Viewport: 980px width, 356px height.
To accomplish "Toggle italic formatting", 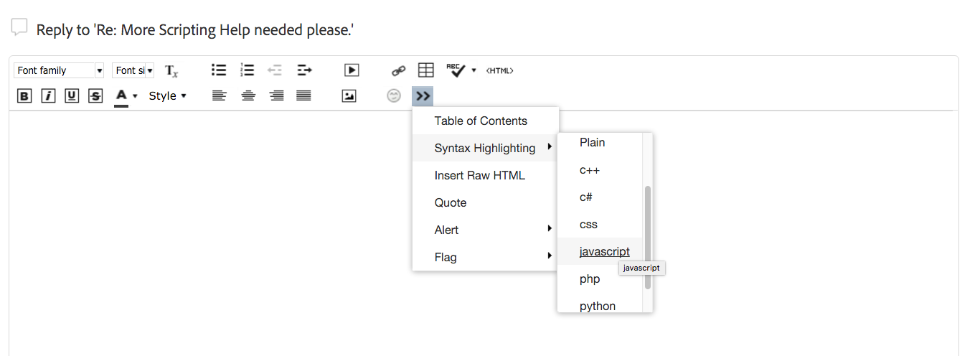I will pos(48,95).
